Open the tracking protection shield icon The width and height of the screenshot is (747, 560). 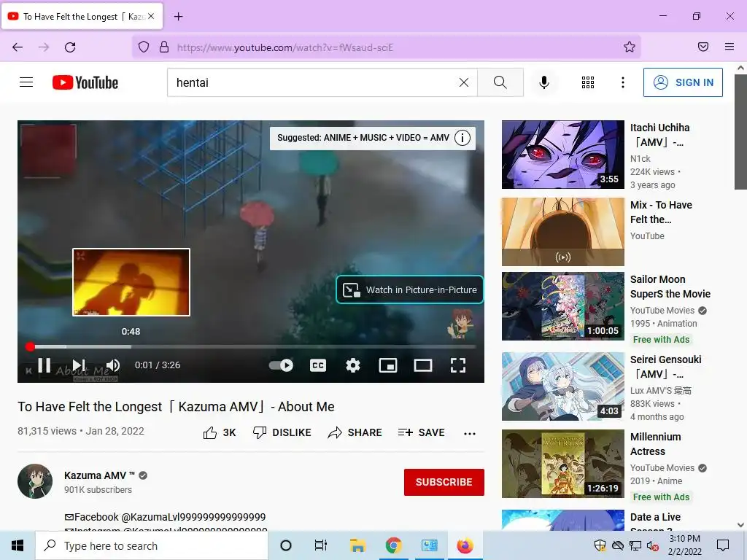[x=144, y=47]
